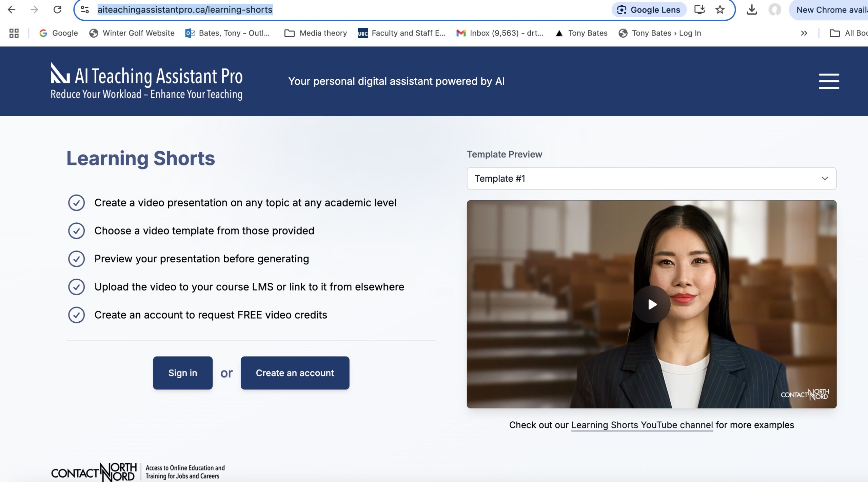Click the Contact North footer logo
The width and height of the screenshot is (868, 482).
(x=138, y=472)
